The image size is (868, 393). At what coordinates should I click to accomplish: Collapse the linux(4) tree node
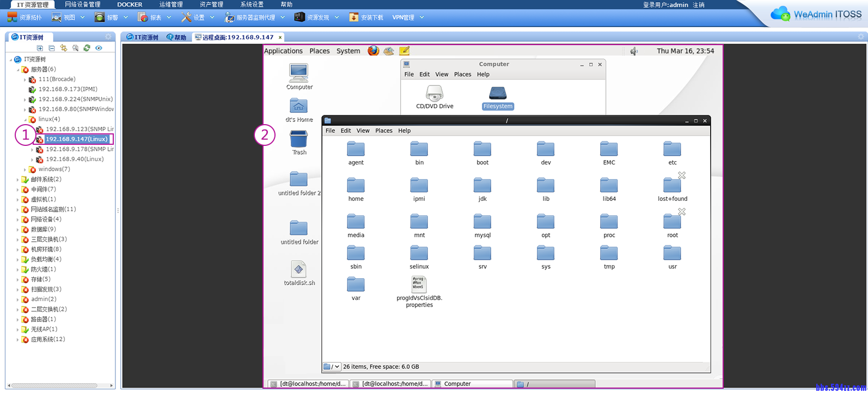(x=25, y=119)
